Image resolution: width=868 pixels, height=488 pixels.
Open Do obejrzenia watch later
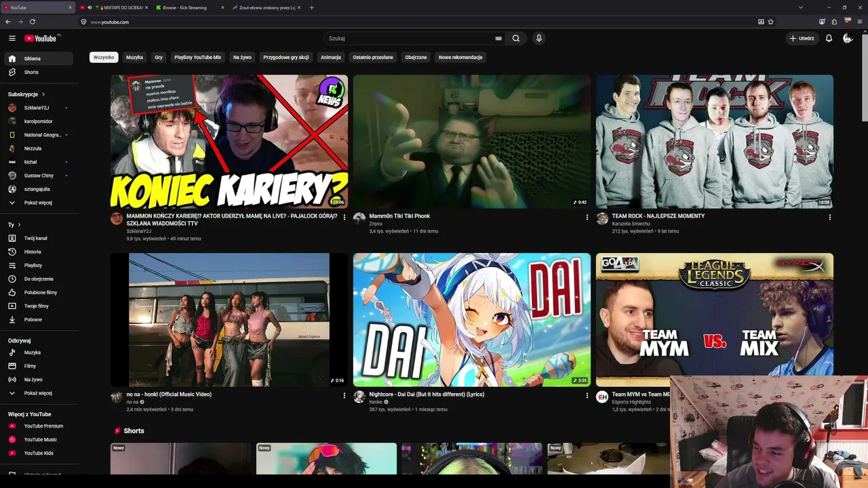pos(39,279)
